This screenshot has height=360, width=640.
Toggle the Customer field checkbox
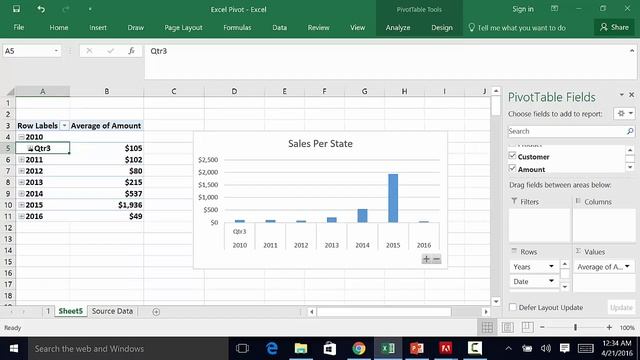[512, 156]
